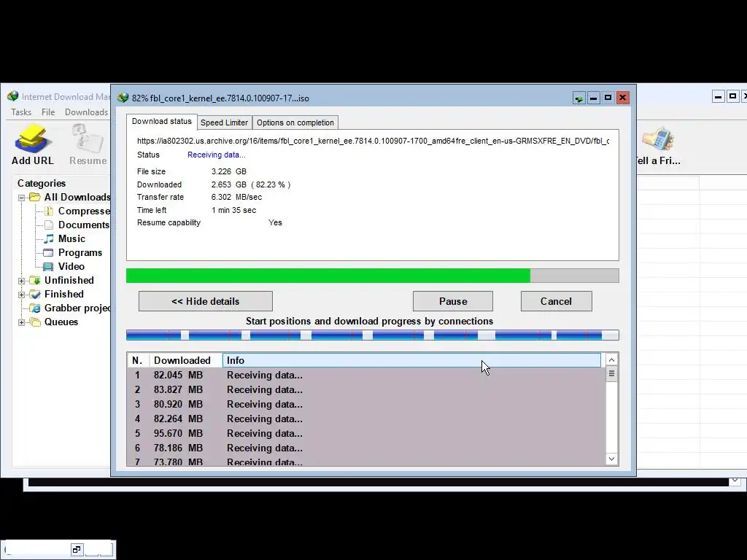This screenshot has height=560, width=747.
Task: Open the File menu
Action: 48,112
